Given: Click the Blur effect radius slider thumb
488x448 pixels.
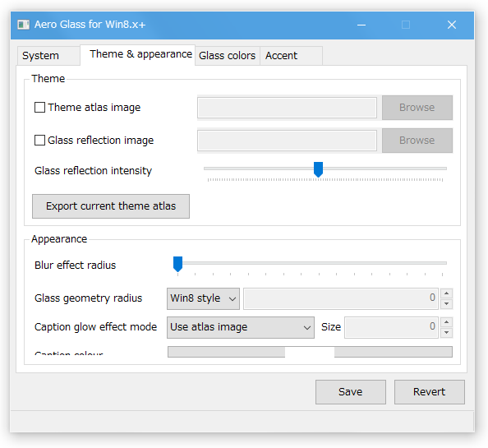Looking at the screenshot, I should pos(177,264).
